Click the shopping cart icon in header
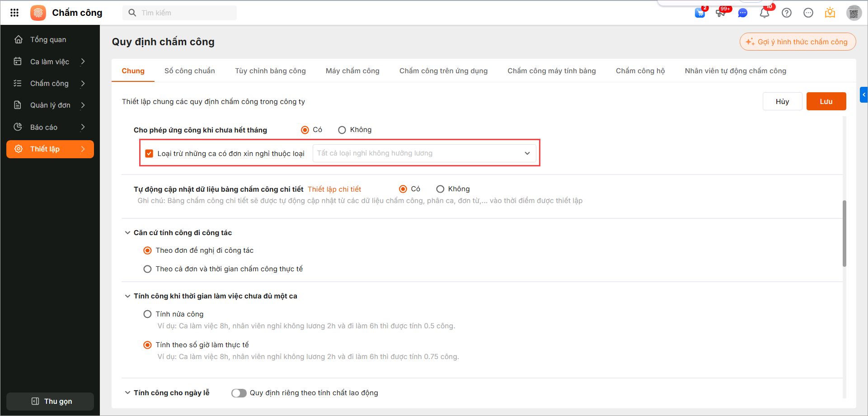Image resolution: width=868 pixels, height=416 pixels. pos(700,13)
